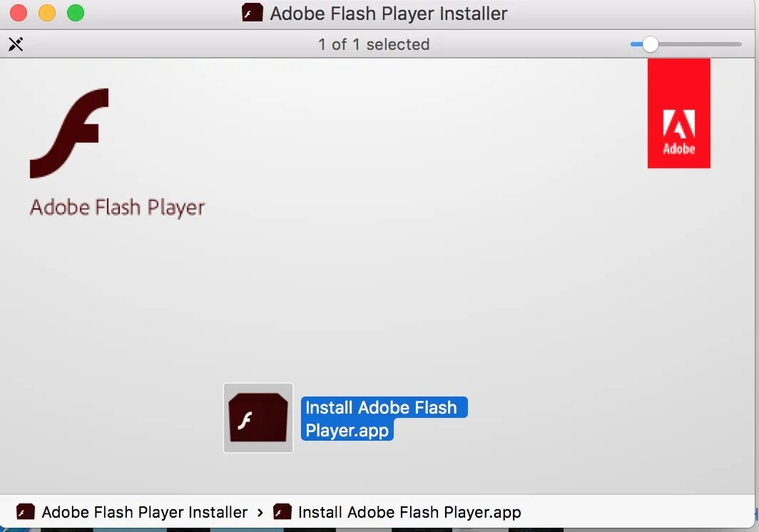This screenshot has height=532, width=759.
Task: Adjust the icon size slider handle
Action: coord(651,44)
